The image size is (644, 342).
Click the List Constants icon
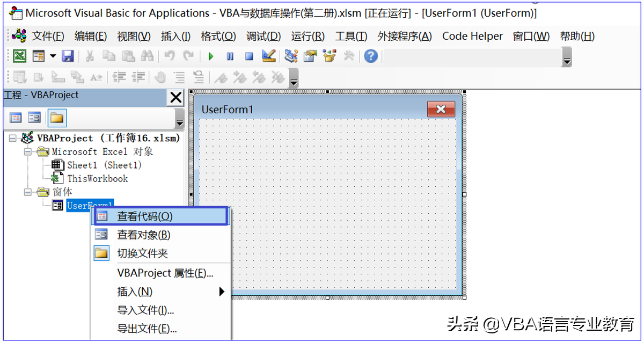39,77
